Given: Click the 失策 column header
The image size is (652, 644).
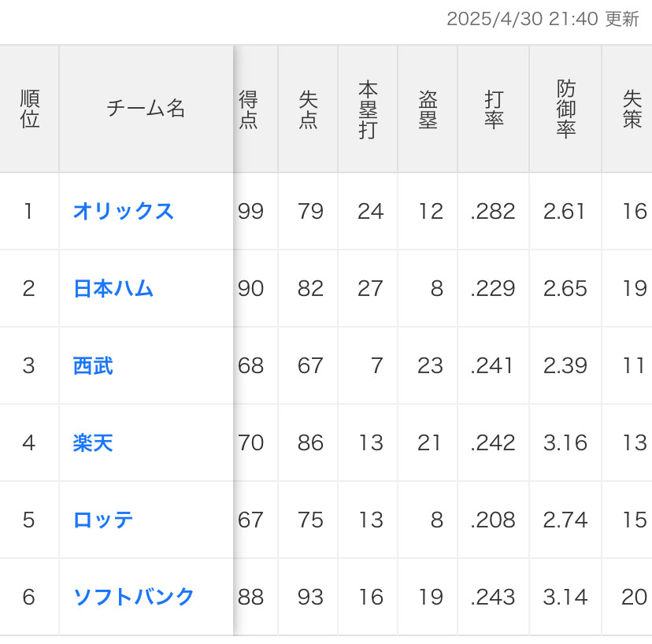Looking at the screenshot, I should coord(632,109).
